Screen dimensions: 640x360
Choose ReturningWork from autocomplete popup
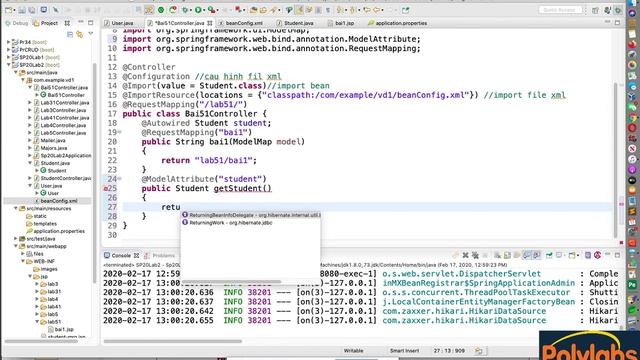pyautogui.click(x=251, y=223)
